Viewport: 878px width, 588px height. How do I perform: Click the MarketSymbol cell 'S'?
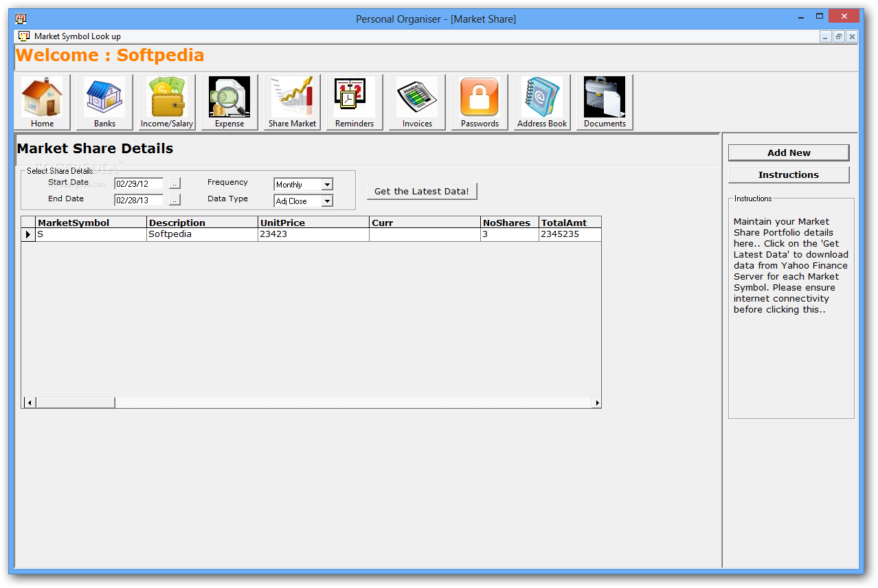[91, 235]
